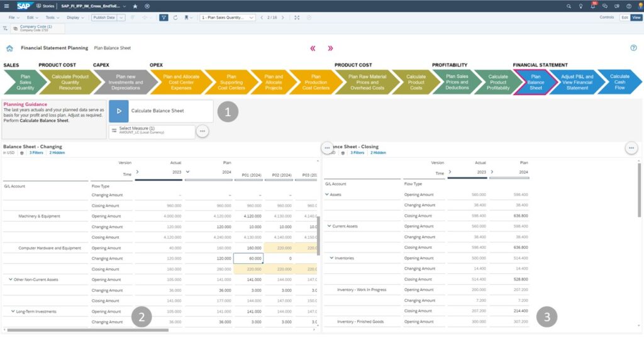This screenshot has height=362, width=644.
Task: Switch to Edit mode
Action: click(x=625, y=18)
